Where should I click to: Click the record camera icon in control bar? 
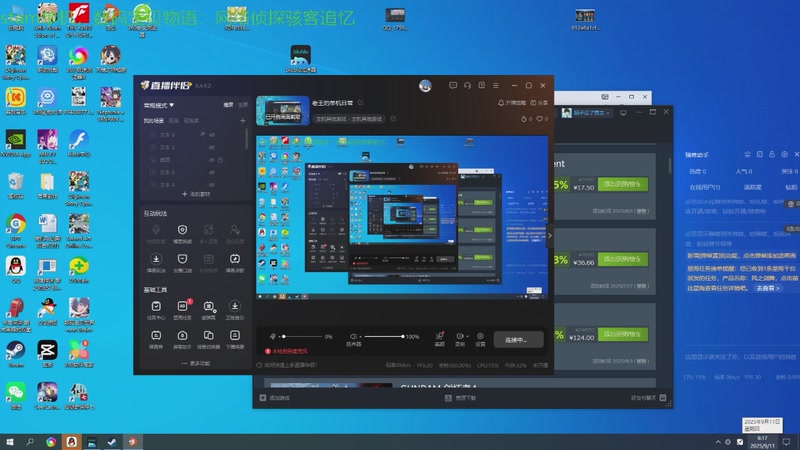(459, 336)
